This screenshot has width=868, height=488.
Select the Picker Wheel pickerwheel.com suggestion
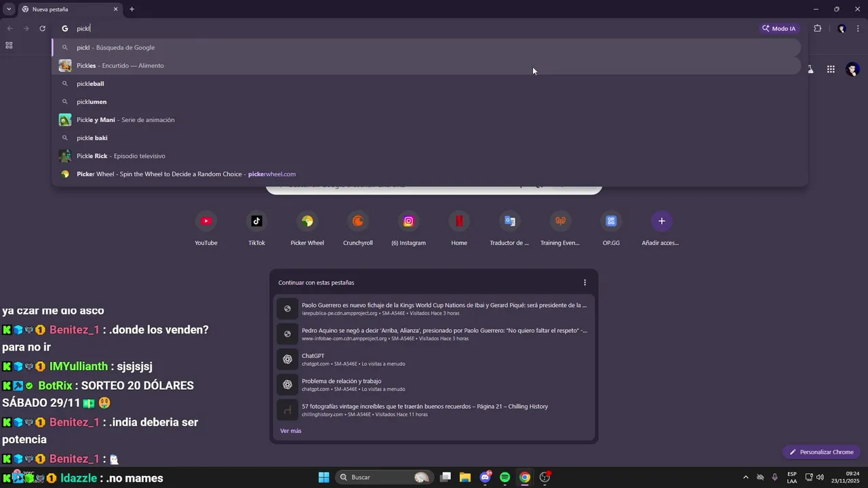coord(427,174)
